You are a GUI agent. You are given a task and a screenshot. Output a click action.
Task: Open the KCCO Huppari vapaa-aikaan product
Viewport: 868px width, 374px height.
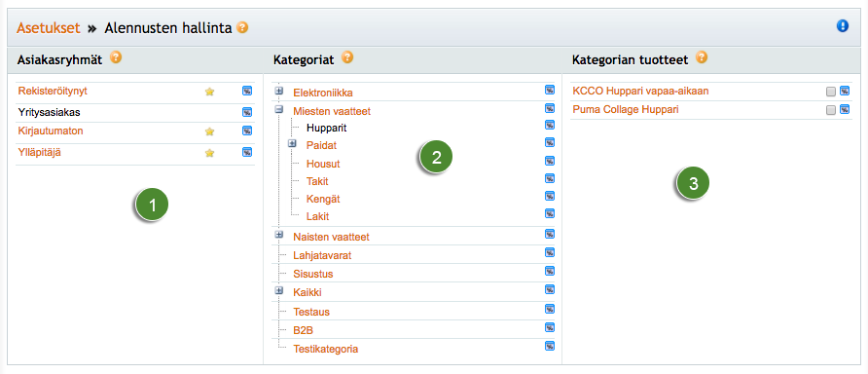pos(640,91)
